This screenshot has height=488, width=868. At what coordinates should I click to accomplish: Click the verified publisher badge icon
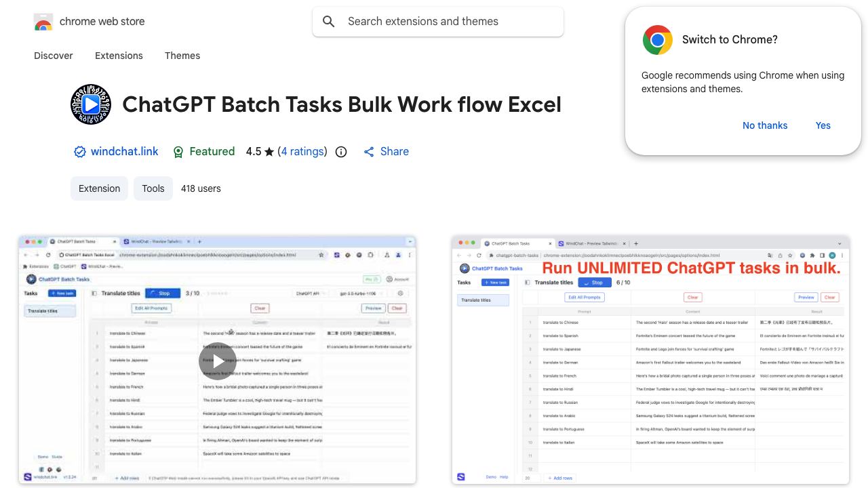[79, 152]
